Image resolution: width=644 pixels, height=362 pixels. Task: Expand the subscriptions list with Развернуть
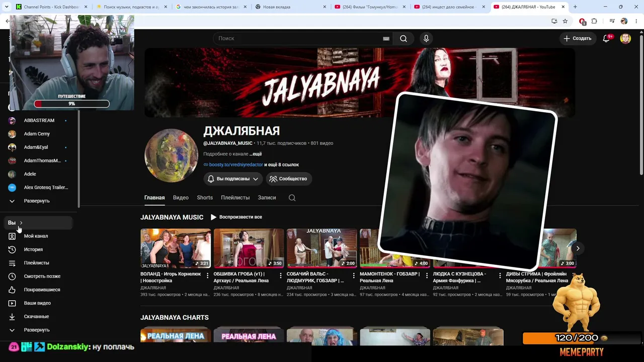pyautogui.click(x=37, y=201)
